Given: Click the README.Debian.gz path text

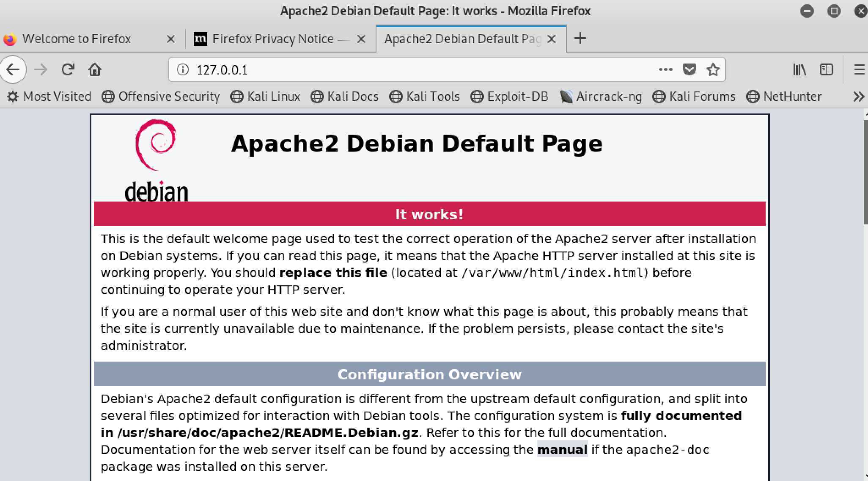Looking at the screenshot, I should coord(268,433).
